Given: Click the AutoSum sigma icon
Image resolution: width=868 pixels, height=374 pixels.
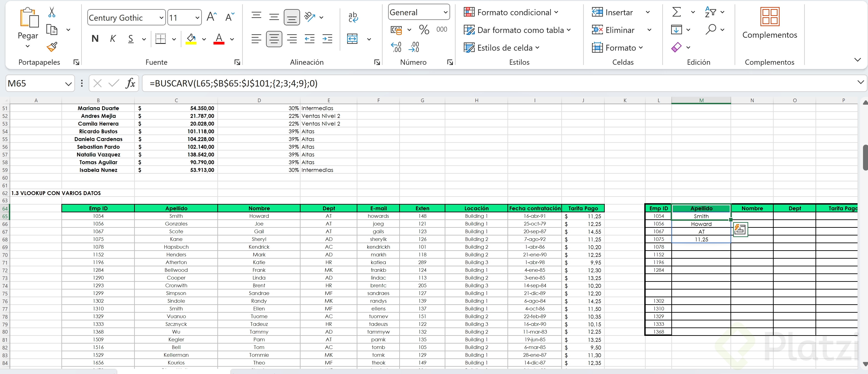Looking at the screenshot, I should pyautogui.click(x=676, y=12).
